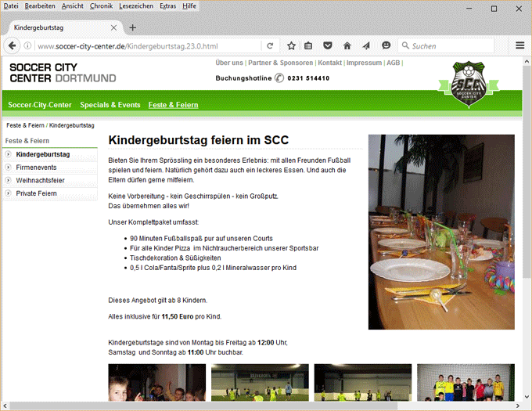Click the Soccer City Center Dortmund title logo

tap(63, 73)
